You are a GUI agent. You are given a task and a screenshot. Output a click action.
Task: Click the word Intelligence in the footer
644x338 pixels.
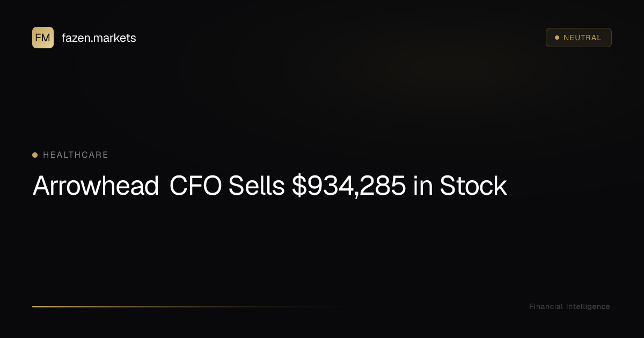(588, 307)
